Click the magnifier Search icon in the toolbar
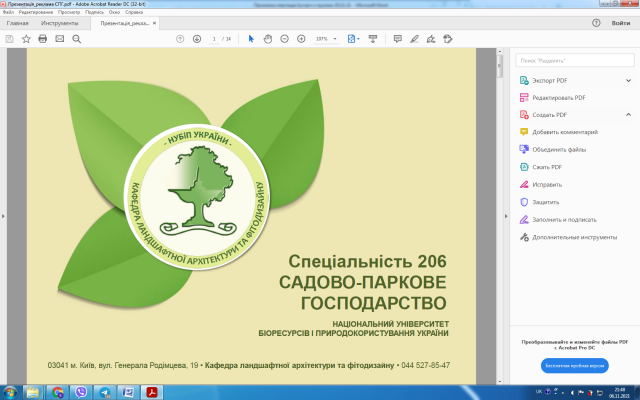Viewport: 640px width, 400px height. click(x=76, y=39)
